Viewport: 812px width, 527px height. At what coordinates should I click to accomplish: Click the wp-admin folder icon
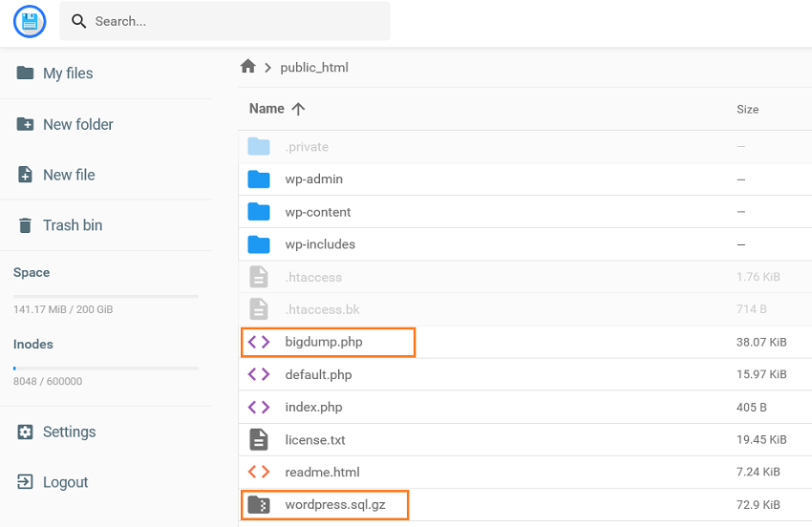(x=259, y=179)
